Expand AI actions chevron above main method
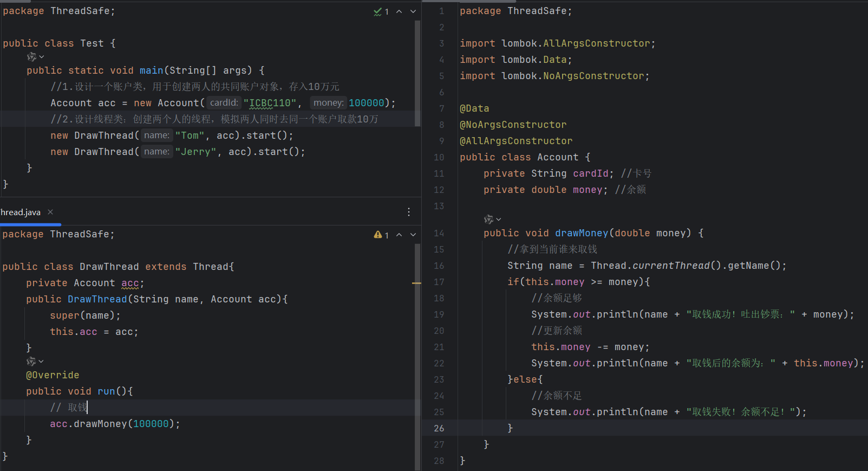The height and width of the screenshot is (471, 868). tap(42, 56)
